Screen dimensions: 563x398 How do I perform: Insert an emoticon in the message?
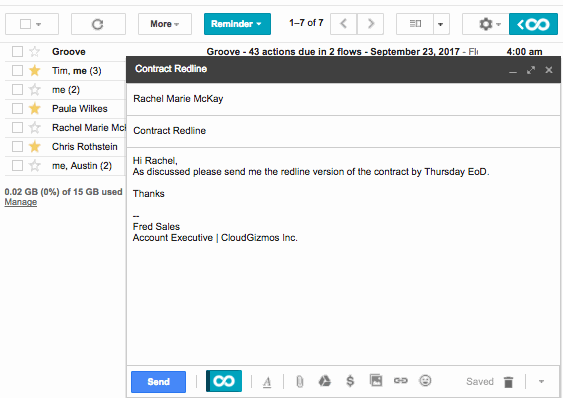425,380
